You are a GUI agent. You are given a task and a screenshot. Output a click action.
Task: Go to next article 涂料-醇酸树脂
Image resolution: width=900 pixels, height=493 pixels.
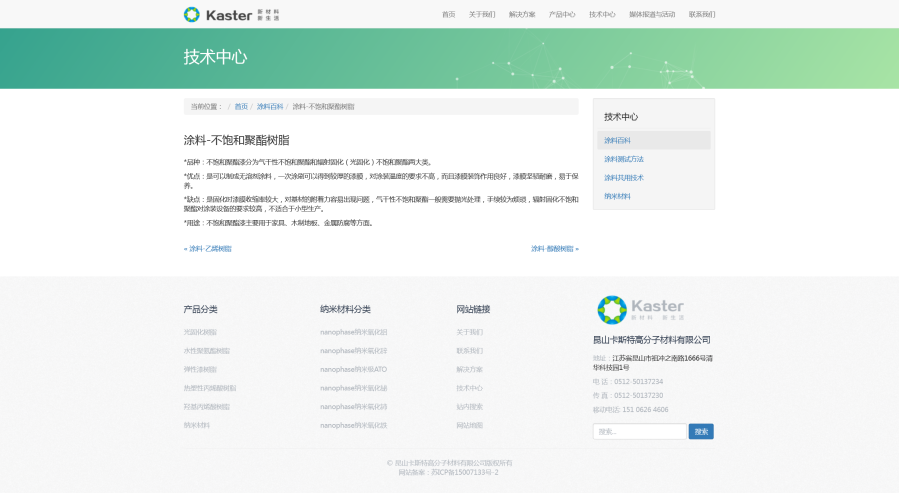coord(554,249)
